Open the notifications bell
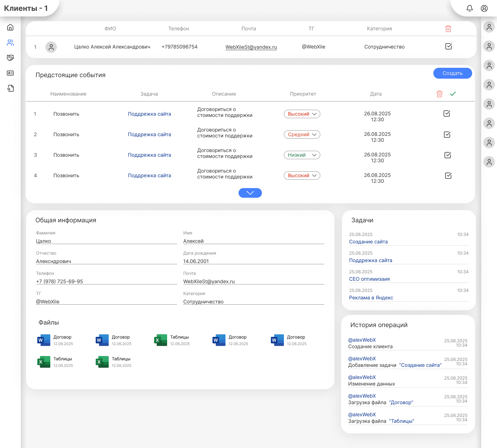497x448 pixels. tap(469, 8)
